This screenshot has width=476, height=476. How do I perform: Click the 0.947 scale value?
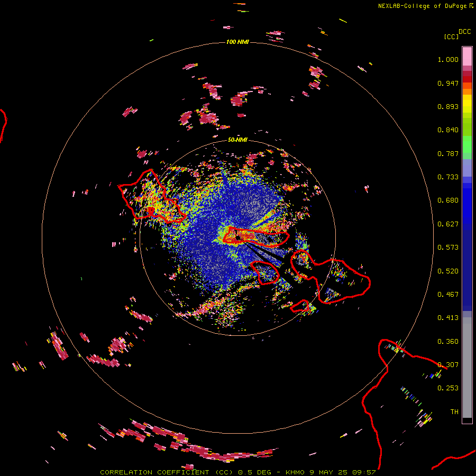(x=448, y=83)
